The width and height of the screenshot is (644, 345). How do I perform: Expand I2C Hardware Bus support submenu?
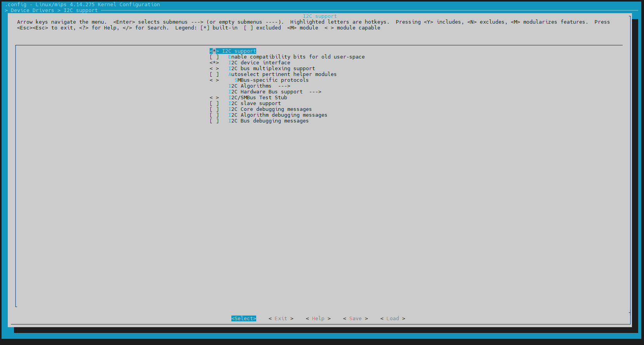[266, 92]
